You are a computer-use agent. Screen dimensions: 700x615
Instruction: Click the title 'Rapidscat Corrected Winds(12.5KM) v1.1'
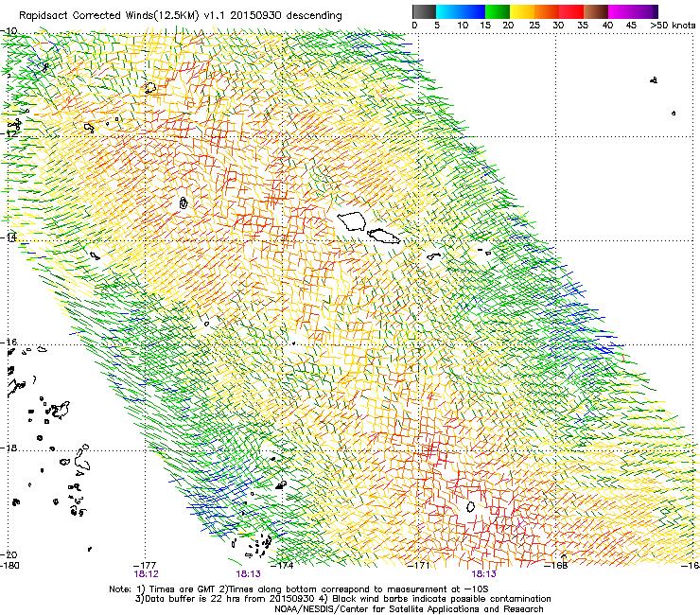pos(121,16)
